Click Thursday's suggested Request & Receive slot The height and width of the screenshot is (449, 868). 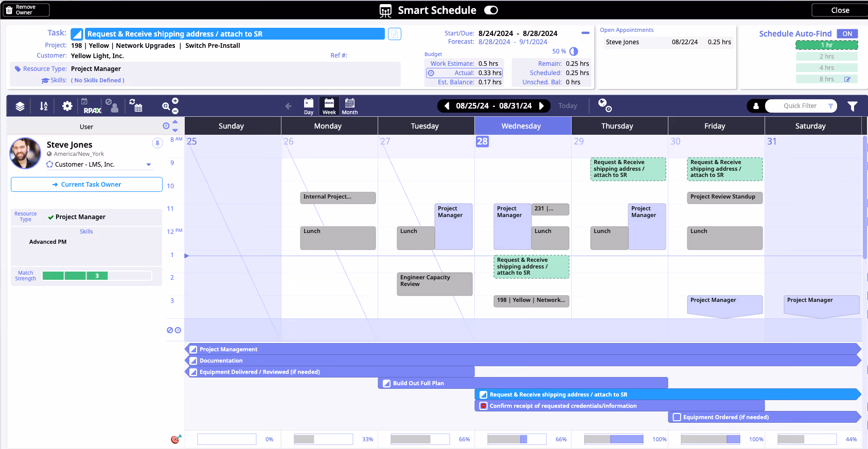tap(628, 169)
